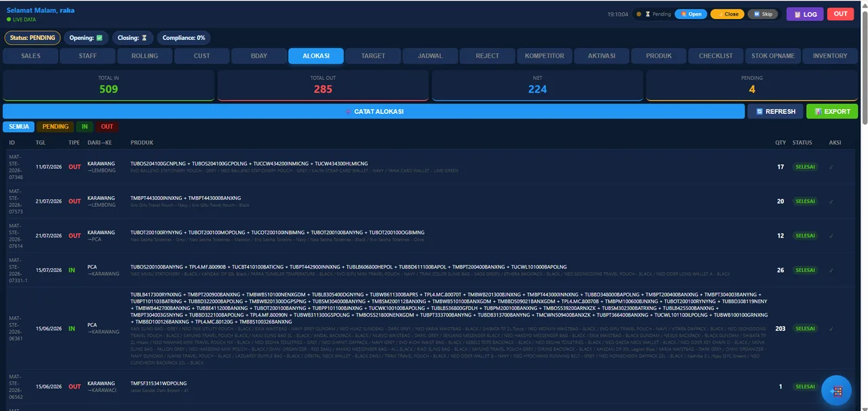Screen dimensions: 868x411
Task: Select the ALOKASI tab
Action: [x=316, y=56]
